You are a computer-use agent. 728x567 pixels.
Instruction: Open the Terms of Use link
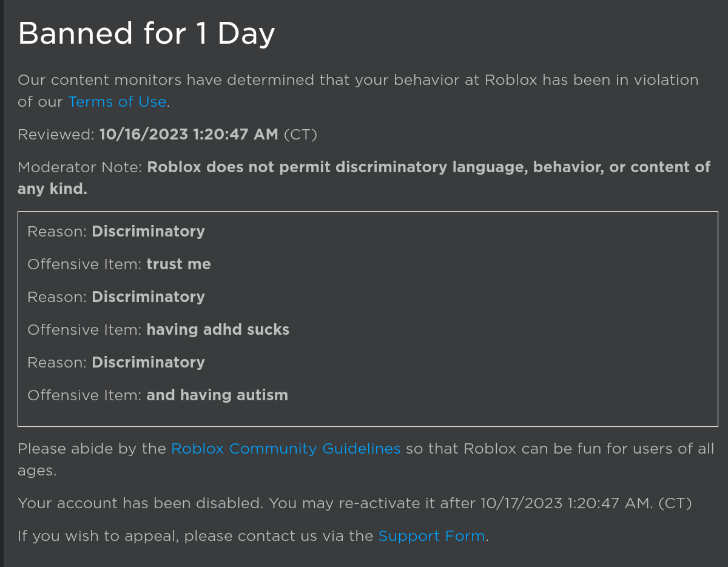pyautogui.click(x=117, y=102)
